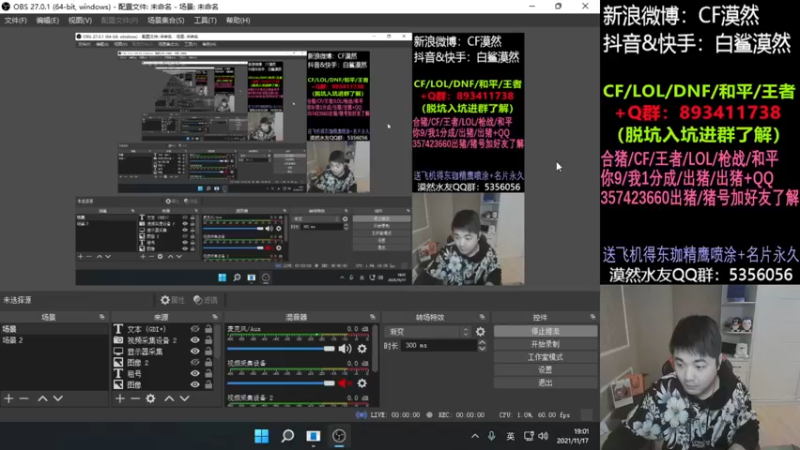Click the 退出 exit button
The height and width of the screenshot is (450, 800).
coord(545,383)
